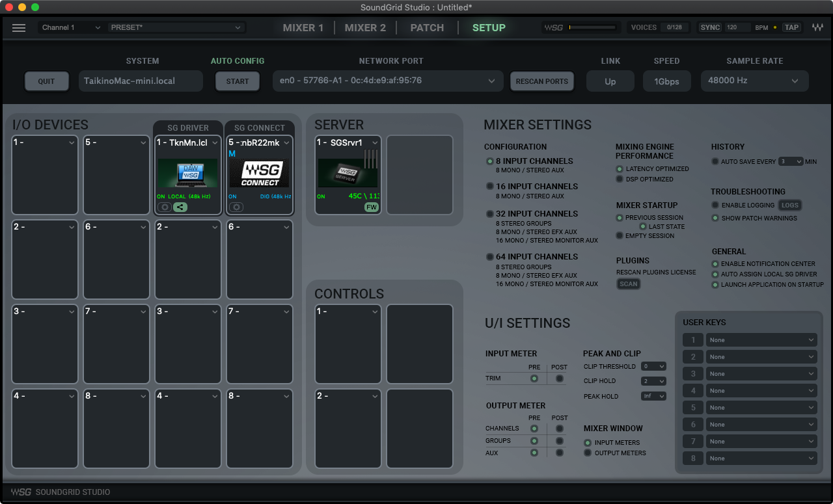This screenshot has width=833, height=504.
Task: Toggle Last State startup option
Action: tap(643, 227)
